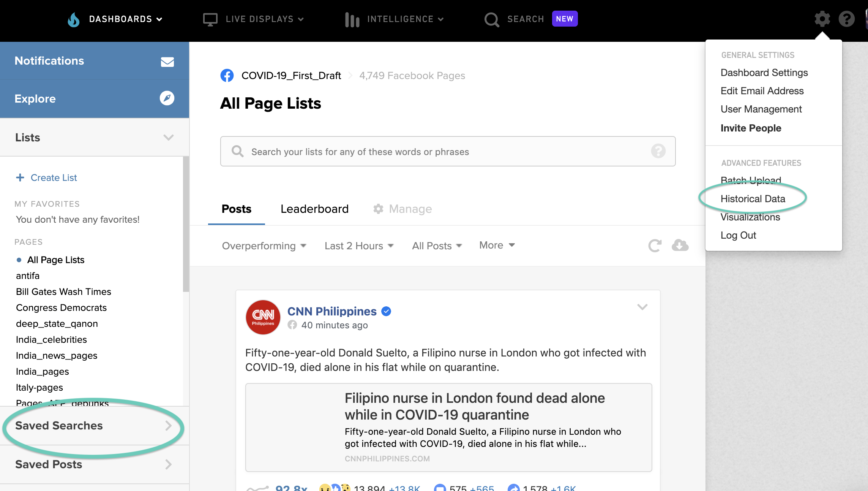Click the Explore compass icon
Viewport: 868px width, 491px height.
[x=167, y=98]
